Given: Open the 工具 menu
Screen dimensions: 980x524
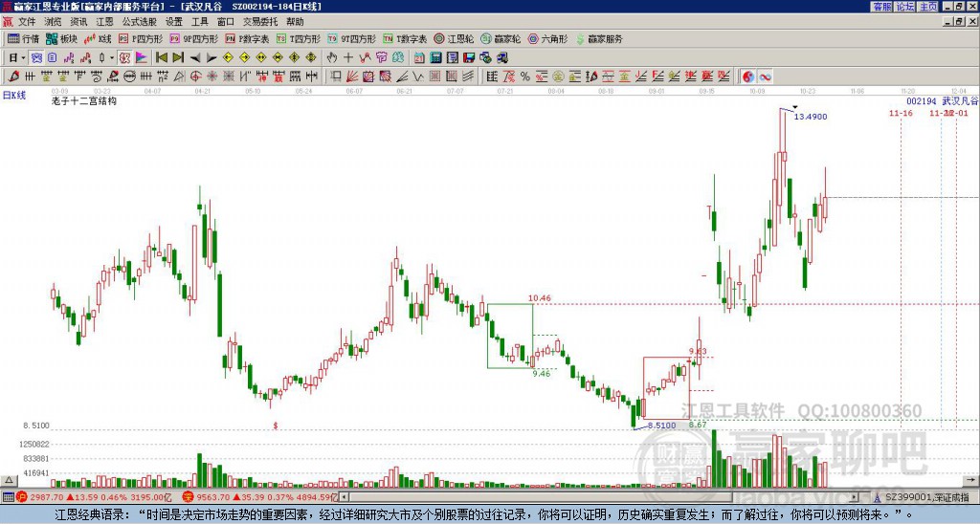Looking at the screenshot, I should pos(199,22).
